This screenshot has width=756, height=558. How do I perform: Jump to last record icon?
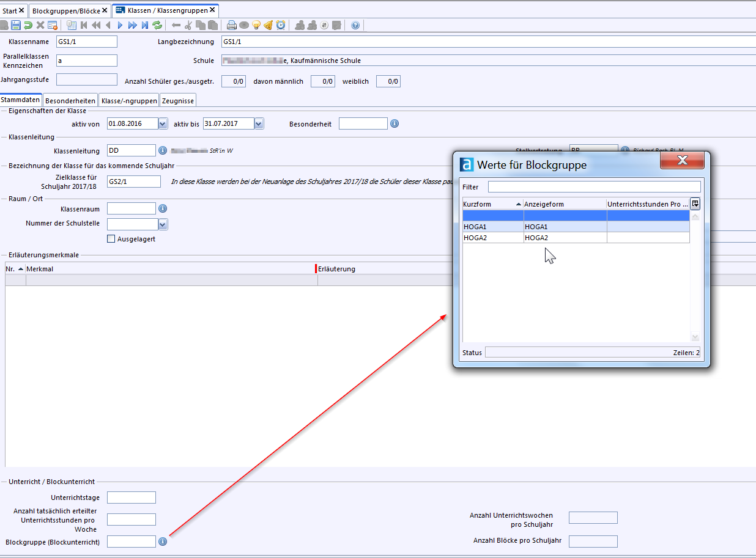pos(145,25)
